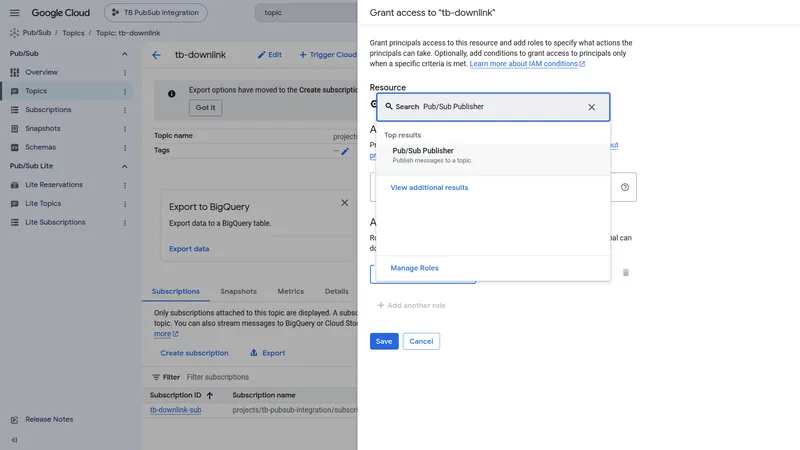Click Edit topic button
This screenshot has height=450, width=800.
tap(269, 55)
